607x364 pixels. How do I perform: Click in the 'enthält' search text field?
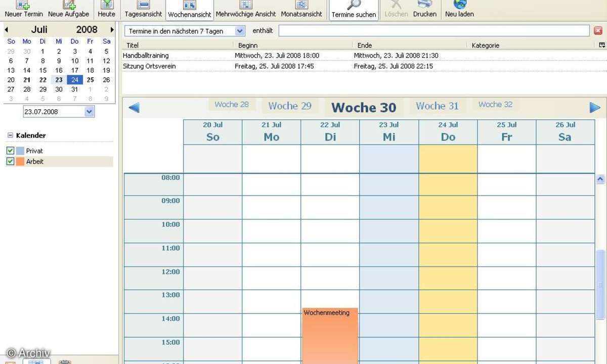tap(434, 31)
